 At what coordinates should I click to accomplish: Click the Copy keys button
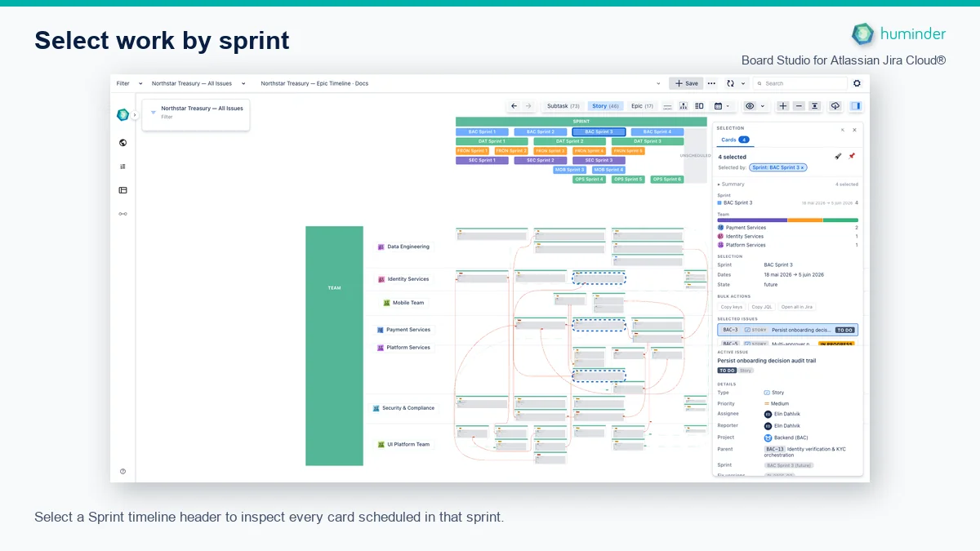tap(732, 307)
